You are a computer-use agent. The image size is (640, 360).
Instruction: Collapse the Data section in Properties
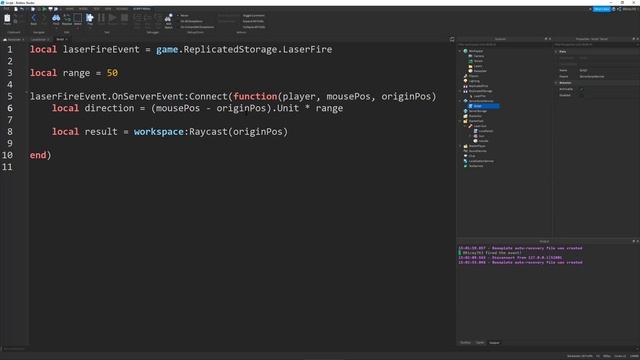pyautogui.click(x=556, y=52)
